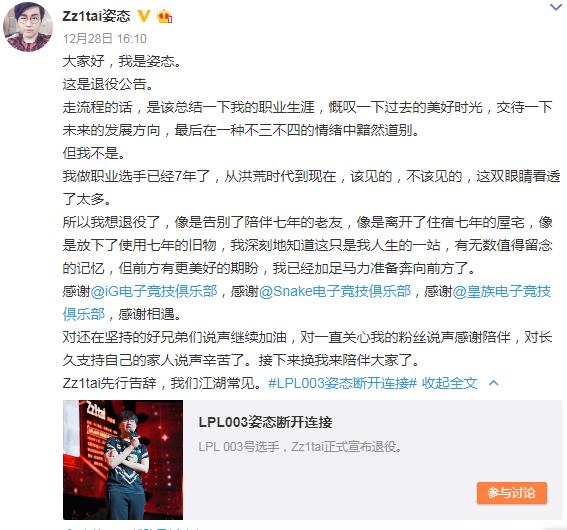Open Zz1tai's profile avatar picture
The height and width of the screenshot is (530, 567).
(28, 27)
